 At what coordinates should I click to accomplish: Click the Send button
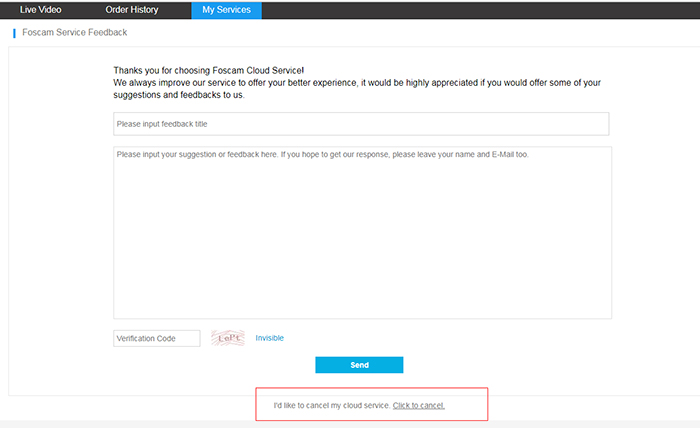click(359, 365)
